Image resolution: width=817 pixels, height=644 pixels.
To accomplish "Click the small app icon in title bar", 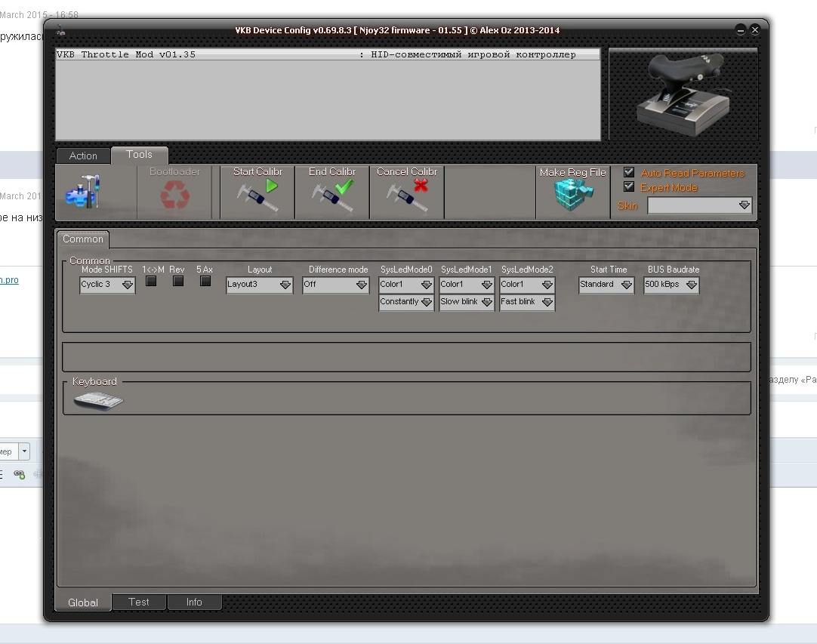I will point(61,30).
